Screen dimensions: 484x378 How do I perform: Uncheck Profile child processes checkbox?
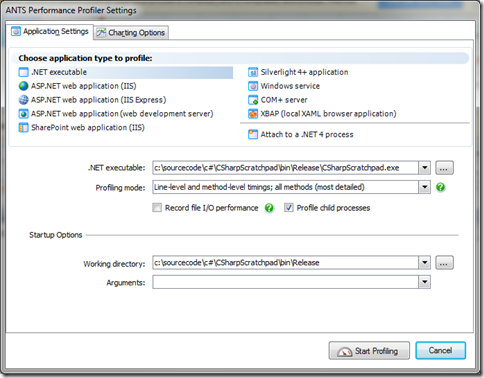[x=289, y=208]
